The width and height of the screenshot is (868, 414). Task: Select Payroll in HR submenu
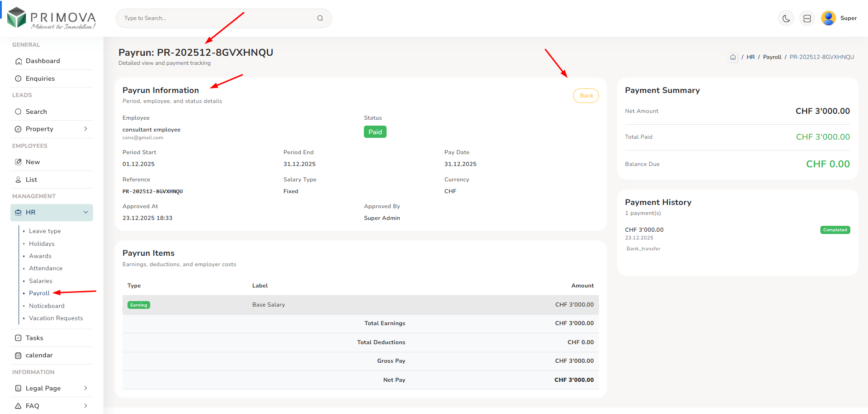click(x=39, y=293)
